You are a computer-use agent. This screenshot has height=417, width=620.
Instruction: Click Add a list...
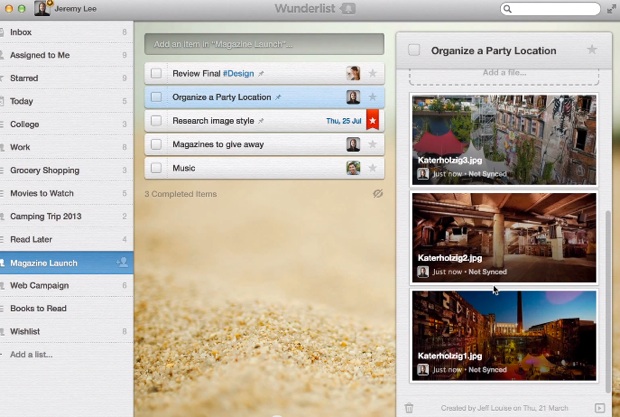(31, 354)
